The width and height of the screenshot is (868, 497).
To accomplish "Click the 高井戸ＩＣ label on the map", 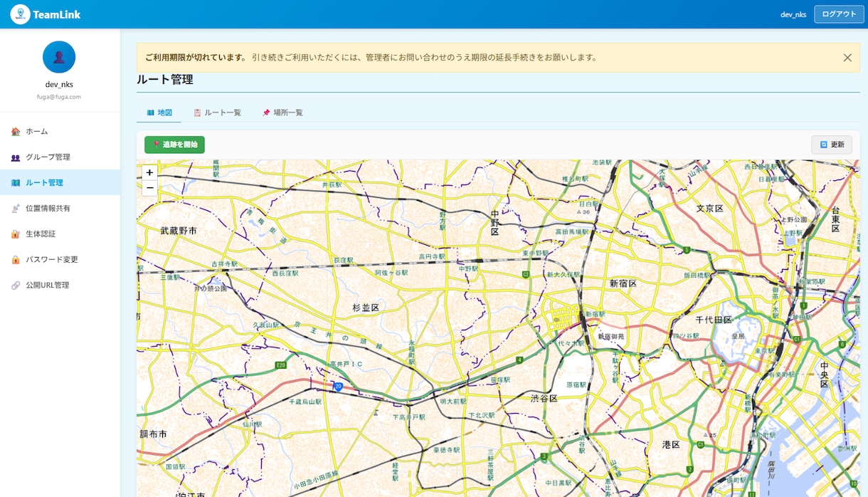I will pos(346,364).
